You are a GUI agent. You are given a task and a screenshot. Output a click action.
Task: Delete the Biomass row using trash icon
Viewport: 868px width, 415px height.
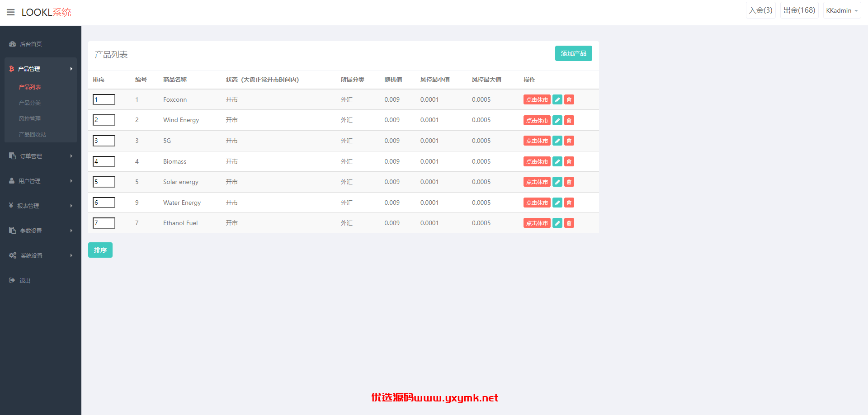pyautogui.click(x=569, y=161)
